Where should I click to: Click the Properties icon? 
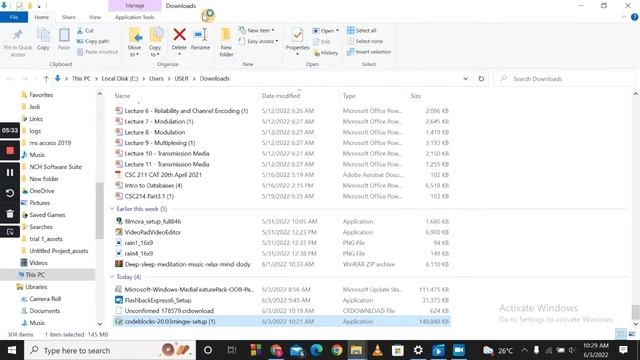tap(297, 36)
